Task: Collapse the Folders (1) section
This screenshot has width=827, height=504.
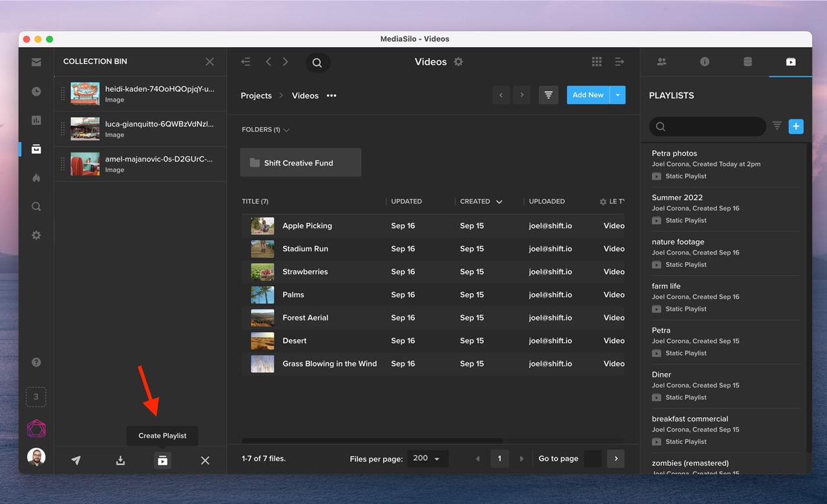Action: point(286,130)
